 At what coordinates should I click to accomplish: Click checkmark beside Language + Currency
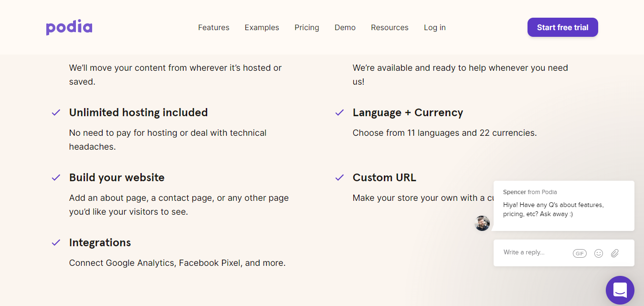339,113
